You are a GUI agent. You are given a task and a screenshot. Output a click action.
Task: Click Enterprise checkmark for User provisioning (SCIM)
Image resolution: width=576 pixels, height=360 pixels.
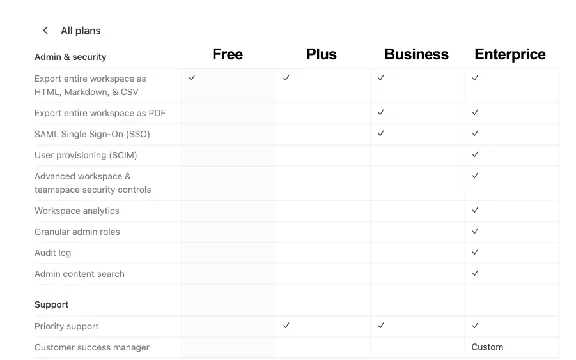(475, 155)
